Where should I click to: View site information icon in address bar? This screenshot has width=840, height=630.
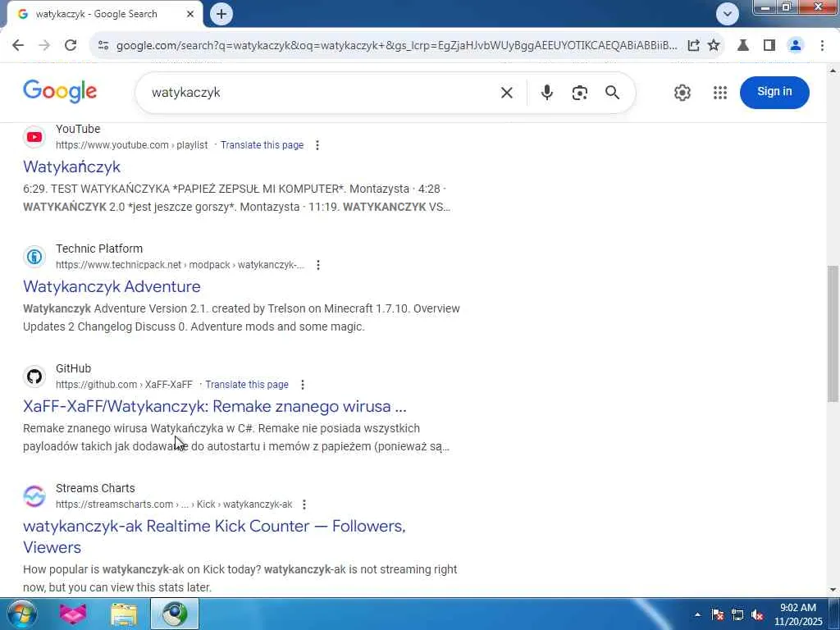pyautogui.click(x=103, y=46)
